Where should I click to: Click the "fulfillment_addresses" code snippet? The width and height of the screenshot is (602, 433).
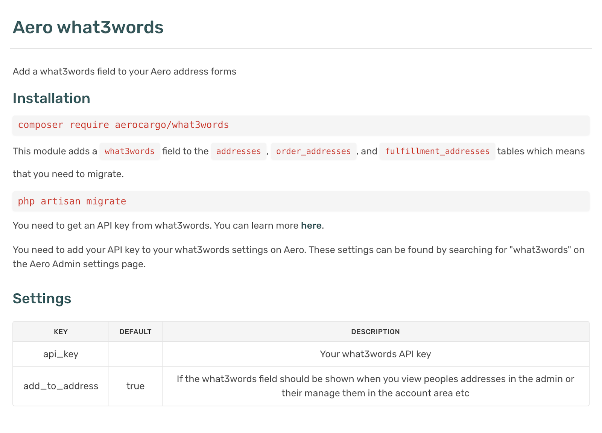437,151
